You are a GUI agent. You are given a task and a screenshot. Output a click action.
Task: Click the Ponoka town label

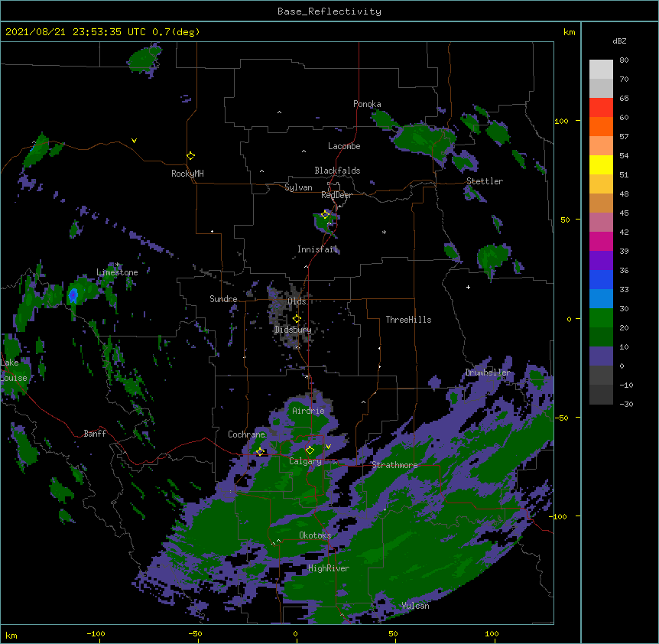point(367,104)
